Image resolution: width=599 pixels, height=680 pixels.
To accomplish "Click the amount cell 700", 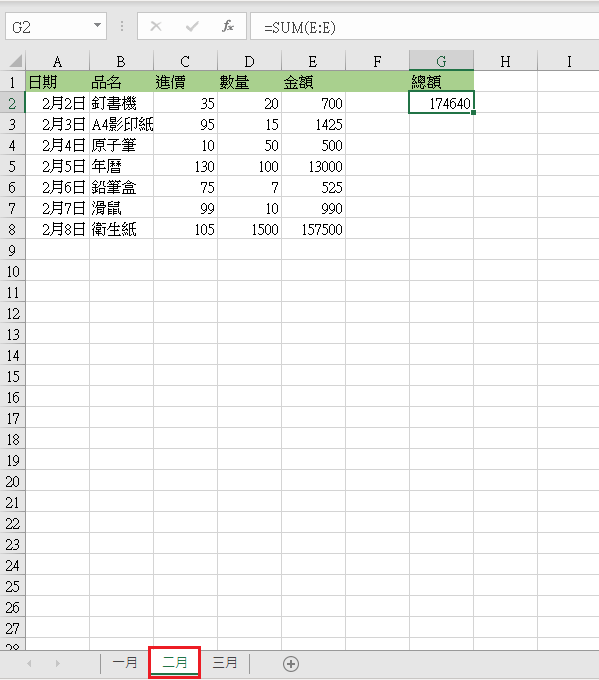I will click(x=313, y=103).
